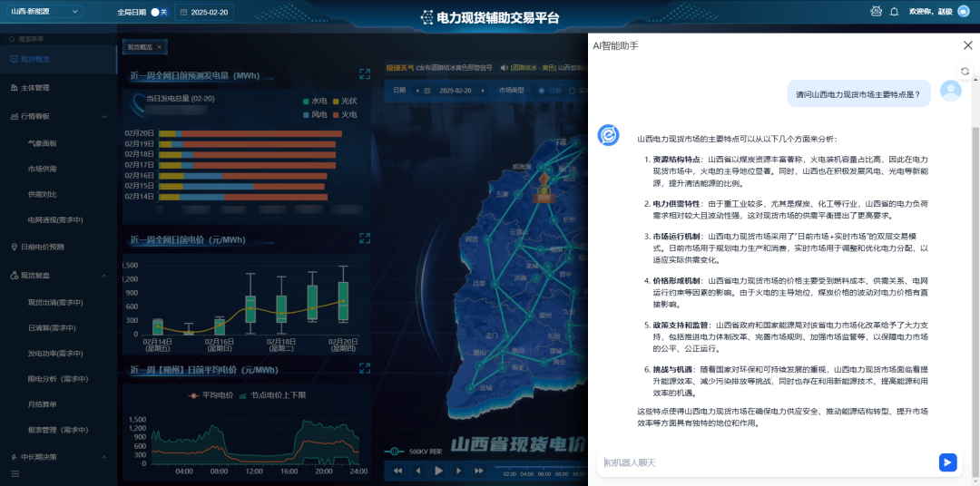Click the speaker icon in the weather ticker
The width and height of the screenshot is (980, 486).
(x=505, y=67)
